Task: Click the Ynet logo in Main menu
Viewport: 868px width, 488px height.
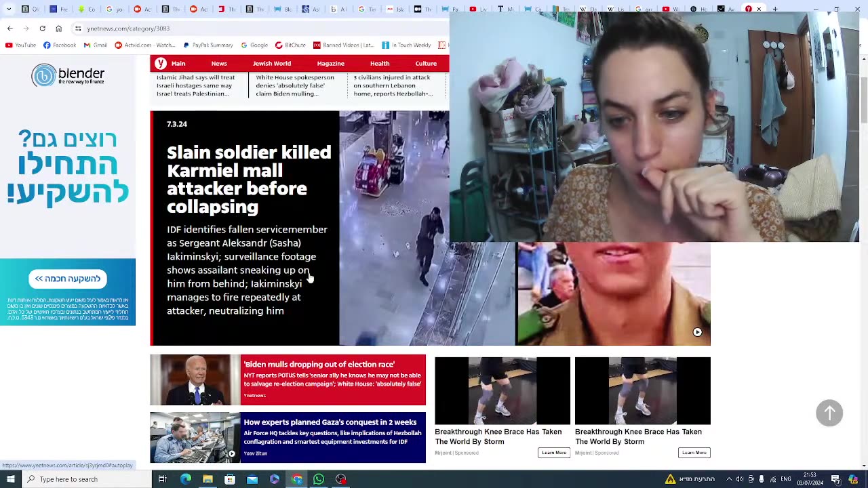Action: [161, 63]
